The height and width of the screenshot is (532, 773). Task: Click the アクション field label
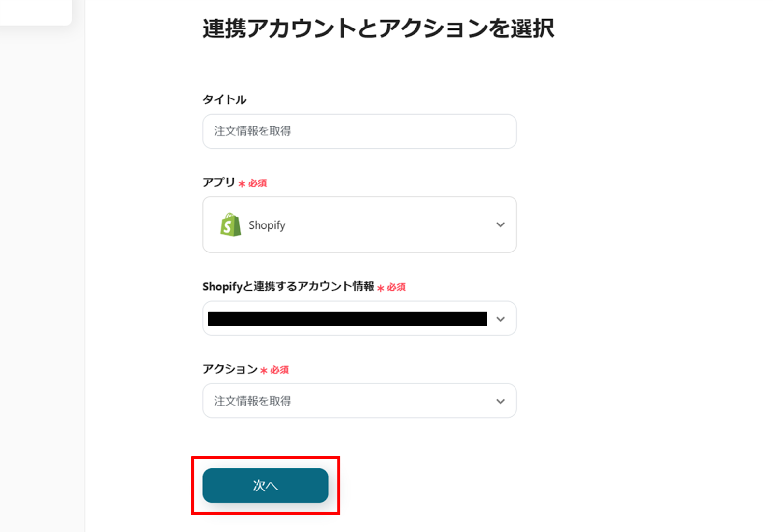(229, 369)
